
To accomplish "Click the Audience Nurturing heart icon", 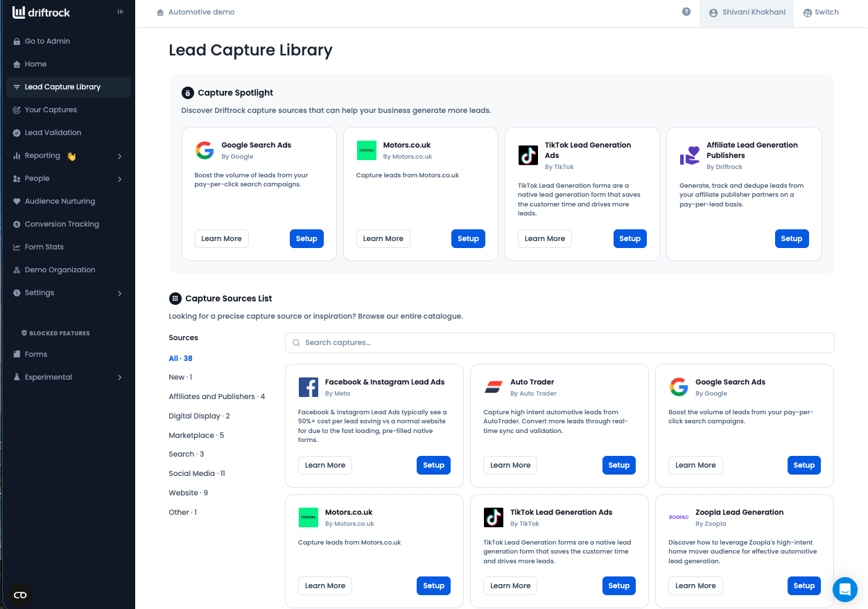I will coord(17,202).
